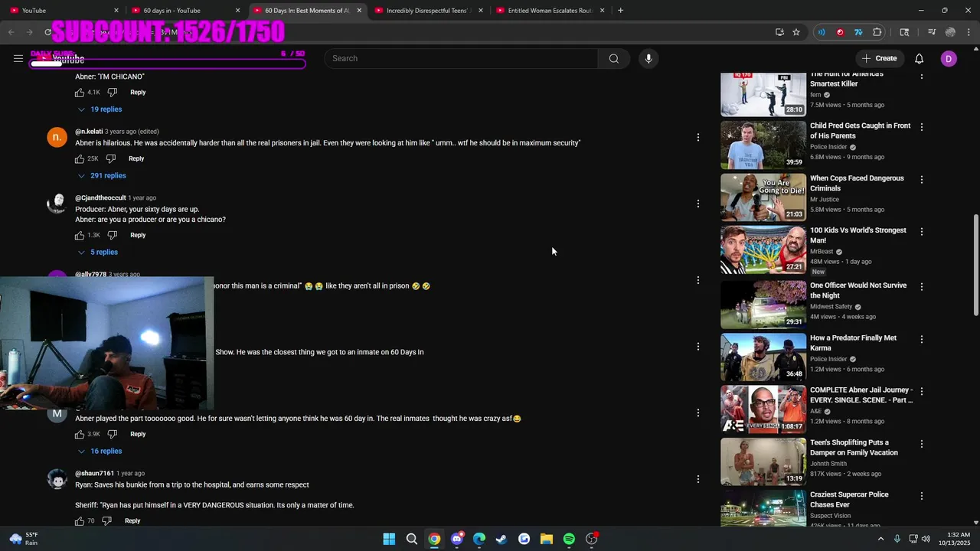Open OBS Studio from the taskbar
The height and width of the screenshot is (551, 980).
(591, 539)
